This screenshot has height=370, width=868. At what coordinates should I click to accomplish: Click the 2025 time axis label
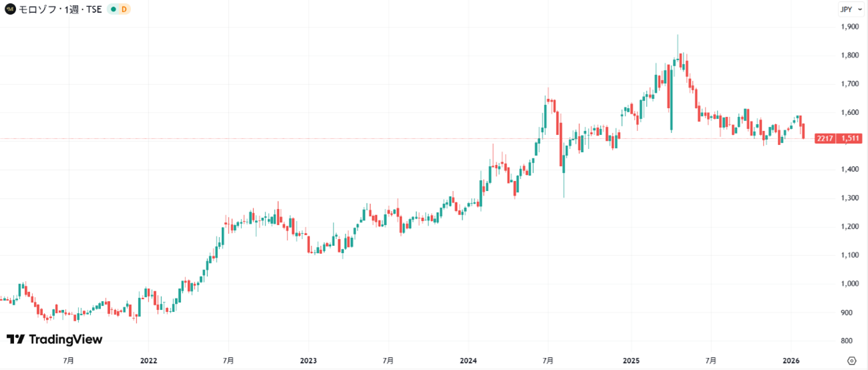point(631,361)
